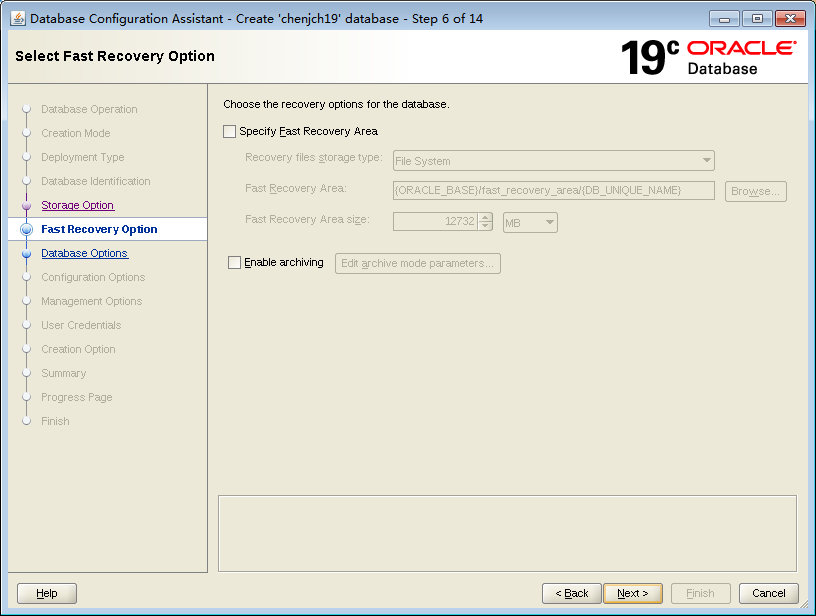The height and width of the screenshot is (616, 816).
Task: Expand the File System combo box arrow
Action: (707, 160)
